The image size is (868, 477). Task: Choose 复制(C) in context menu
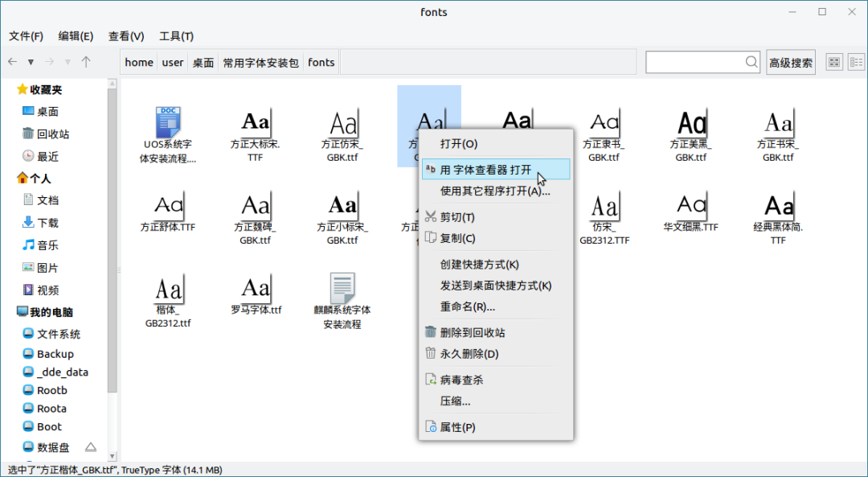pyautogui.click(x=496, y=238)
